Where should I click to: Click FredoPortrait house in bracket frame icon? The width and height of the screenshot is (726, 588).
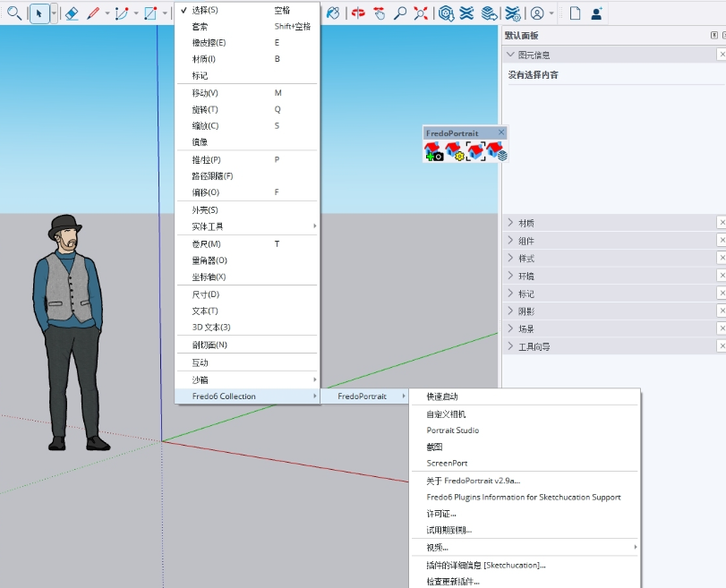pos(475,151)
